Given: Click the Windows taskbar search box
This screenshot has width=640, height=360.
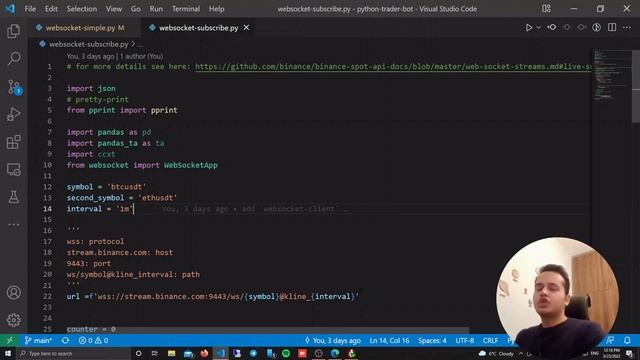Looking at the screenshot, I should click(x=73, y=353).
